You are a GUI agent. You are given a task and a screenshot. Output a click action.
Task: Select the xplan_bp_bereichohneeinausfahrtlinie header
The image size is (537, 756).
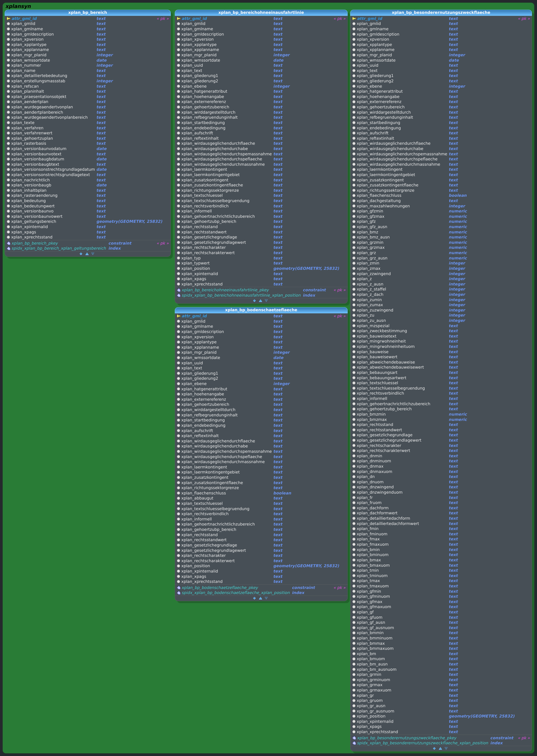click(x=261, y=12)
